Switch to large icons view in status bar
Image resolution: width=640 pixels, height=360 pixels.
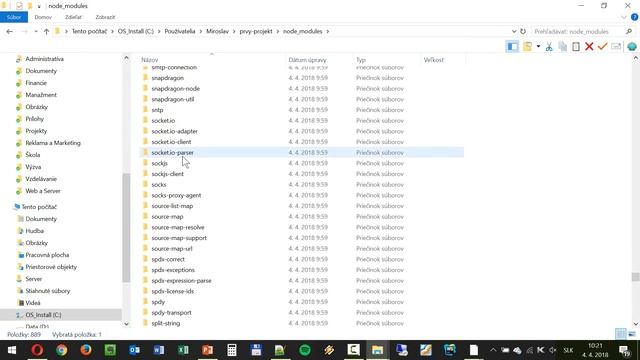tap(632, 334)
